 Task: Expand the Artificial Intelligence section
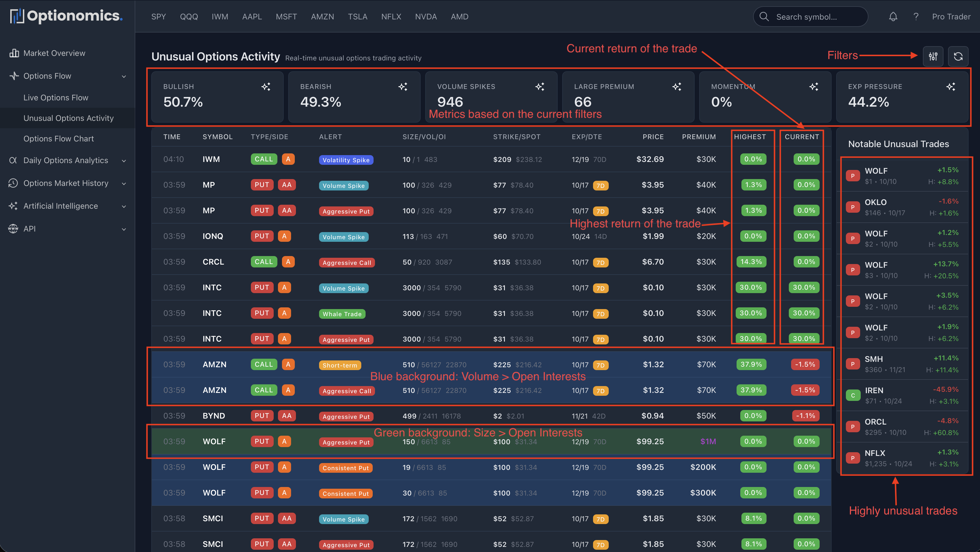[124, 206]
